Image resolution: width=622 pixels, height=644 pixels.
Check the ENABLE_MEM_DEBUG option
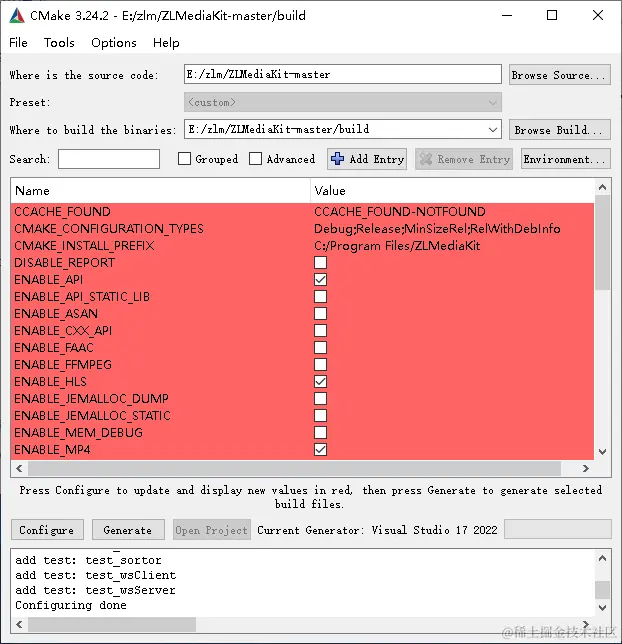tap(320, 432)
